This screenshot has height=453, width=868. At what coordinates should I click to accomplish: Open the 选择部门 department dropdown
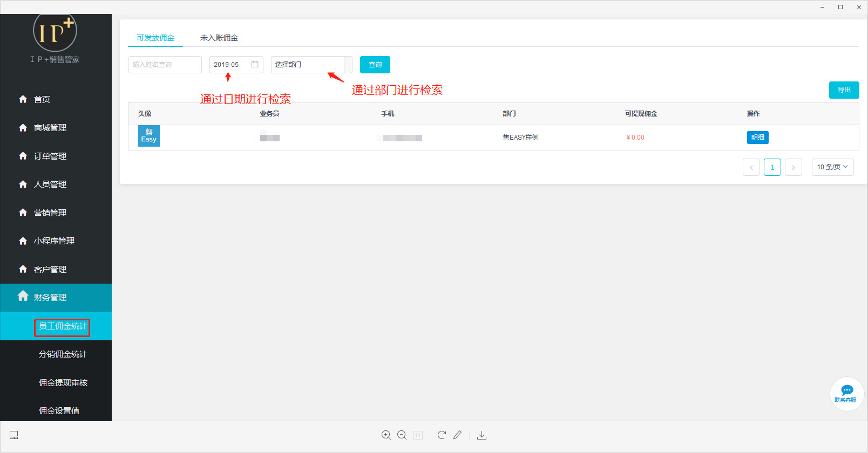311,65
